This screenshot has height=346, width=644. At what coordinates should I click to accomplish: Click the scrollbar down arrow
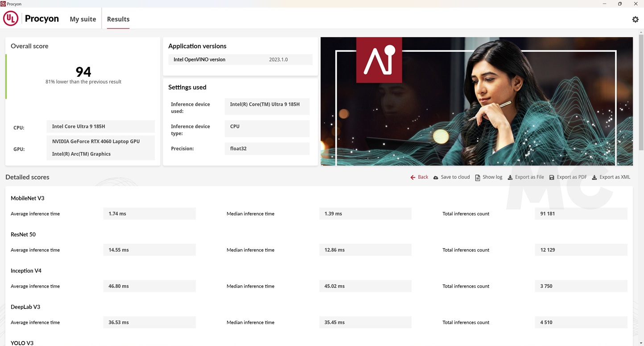641,343
